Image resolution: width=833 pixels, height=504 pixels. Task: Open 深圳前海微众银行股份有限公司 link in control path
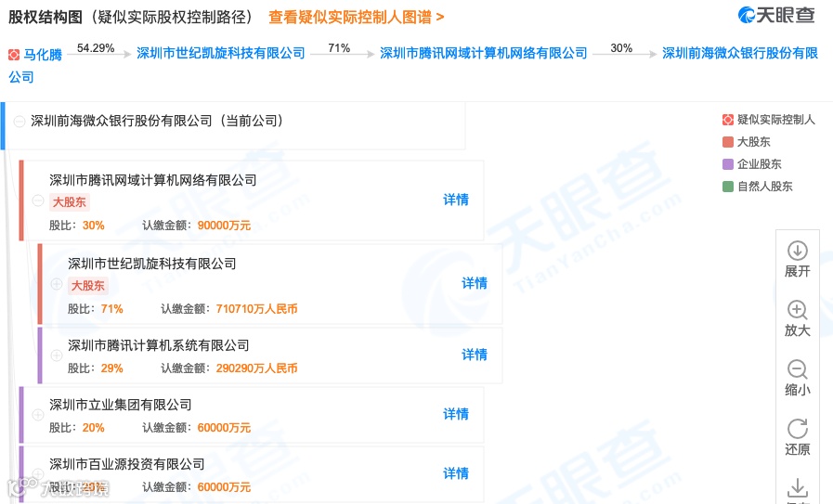[x=740, y=53]
